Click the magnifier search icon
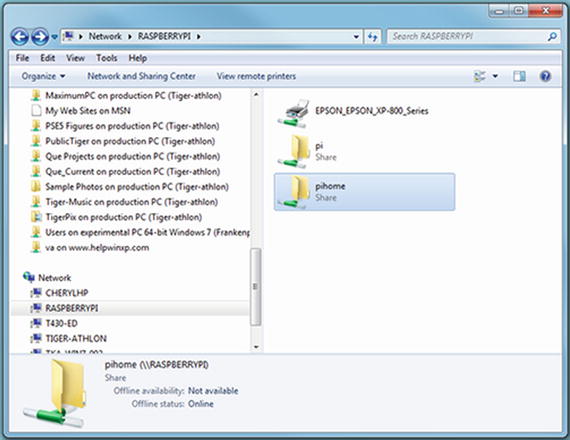 tap(552, 36)
